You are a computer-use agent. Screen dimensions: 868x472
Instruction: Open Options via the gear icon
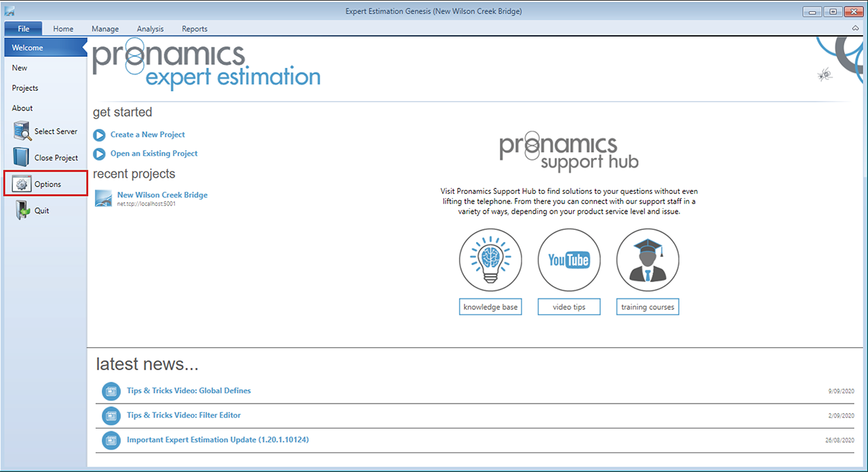tap(23, 184)
